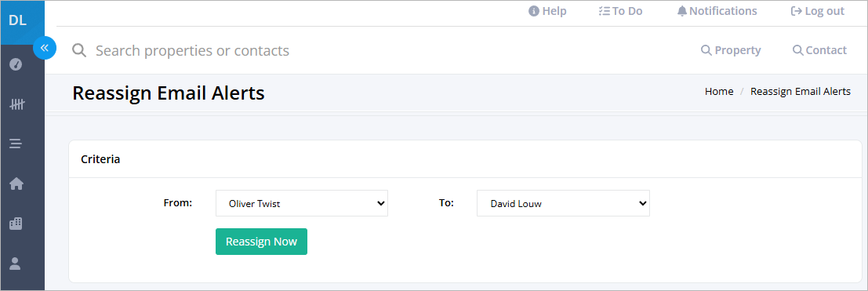
Task: Click the Reassign Now button
Action: [261, 242]
